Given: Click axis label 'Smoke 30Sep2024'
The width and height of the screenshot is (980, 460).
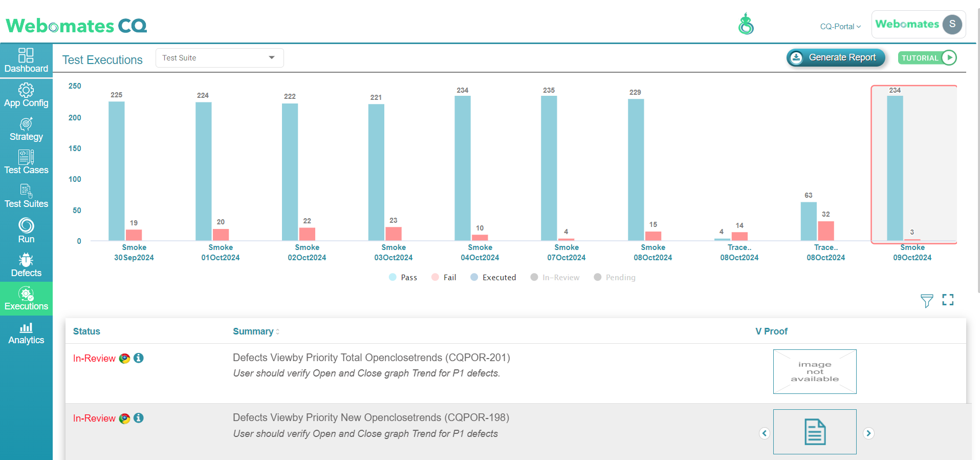Looking at the screenshot, I should [134, 253].
